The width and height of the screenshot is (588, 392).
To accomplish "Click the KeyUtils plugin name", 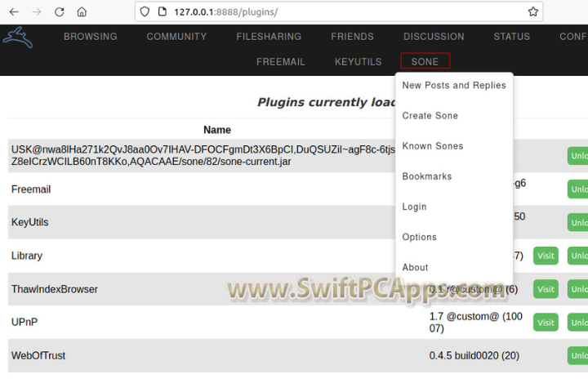I will [30, 222].
